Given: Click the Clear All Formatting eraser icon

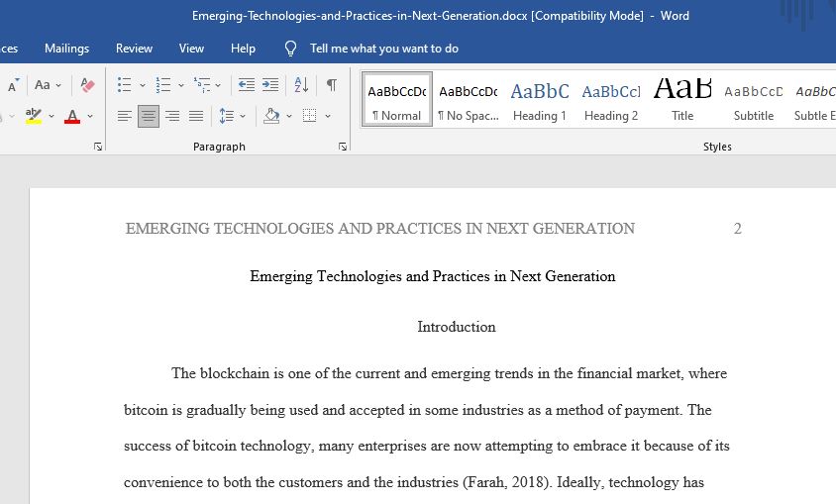Looking at the screenshot, I should point(87,85).
